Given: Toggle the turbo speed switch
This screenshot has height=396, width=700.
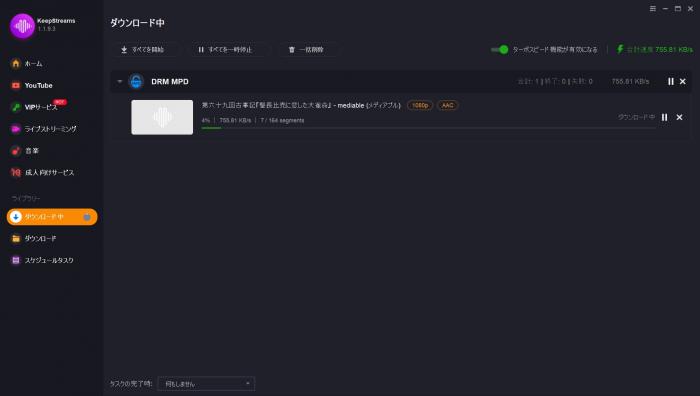Looking at the screenshot, I should pos(500,50).
